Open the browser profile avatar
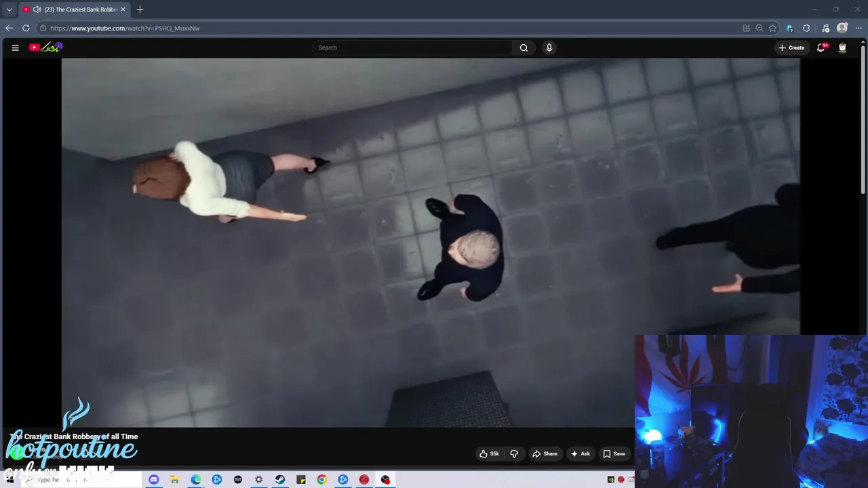 click(x=842, y=28)
